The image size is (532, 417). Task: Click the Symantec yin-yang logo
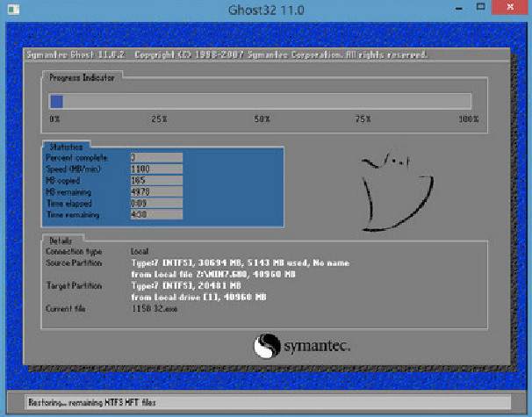tap(267, 346)
